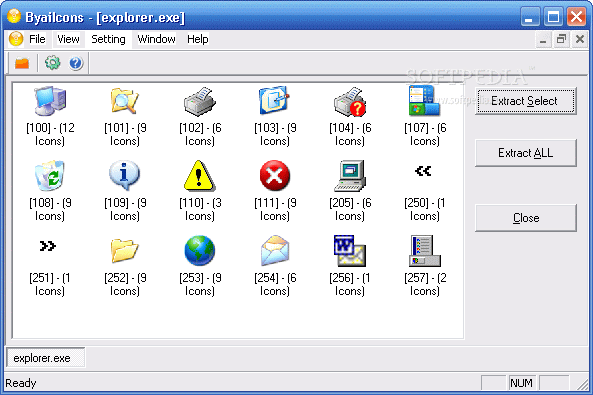This screenshot has height=395, width=593.
Task: Select the yellow warning triangle icon [110]
Action: [x=200, y=176]
